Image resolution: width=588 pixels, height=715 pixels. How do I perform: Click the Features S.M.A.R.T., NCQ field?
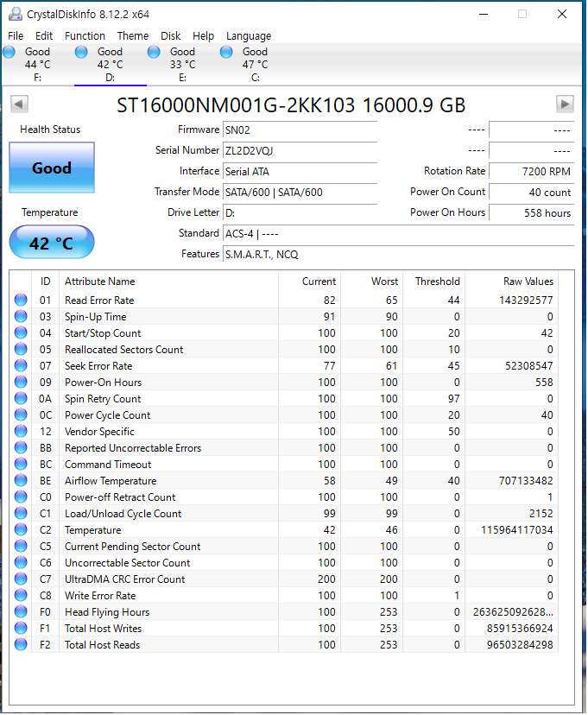pos(398,255)
